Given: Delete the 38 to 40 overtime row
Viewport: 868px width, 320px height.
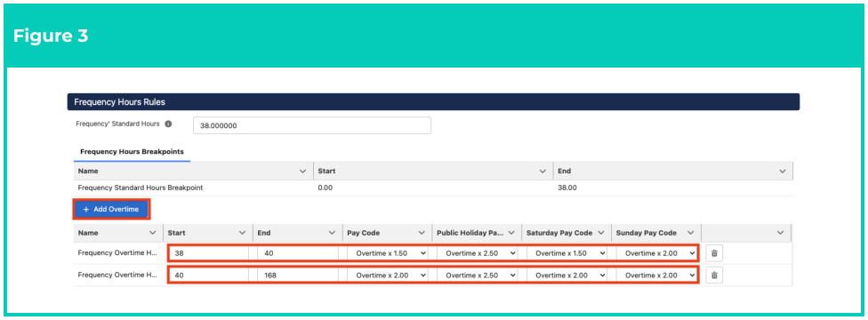Looking at the screenshot, I should tap(714, 253).
